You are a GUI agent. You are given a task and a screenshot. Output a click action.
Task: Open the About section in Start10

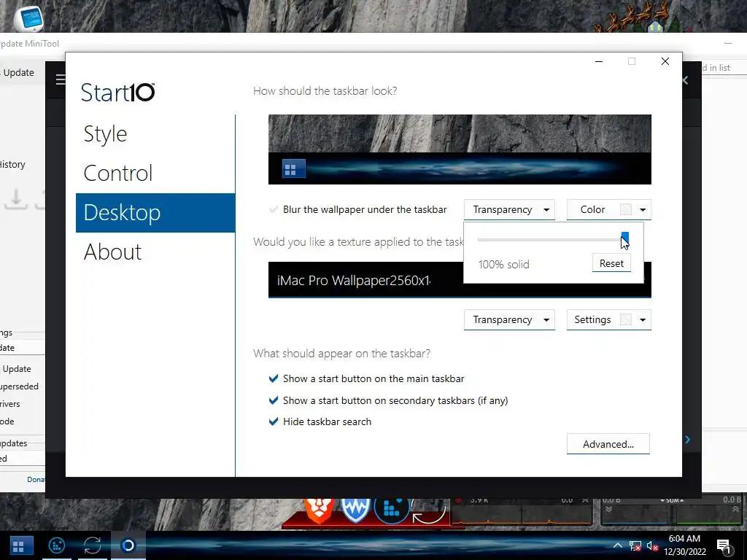(x=113, y=252)
